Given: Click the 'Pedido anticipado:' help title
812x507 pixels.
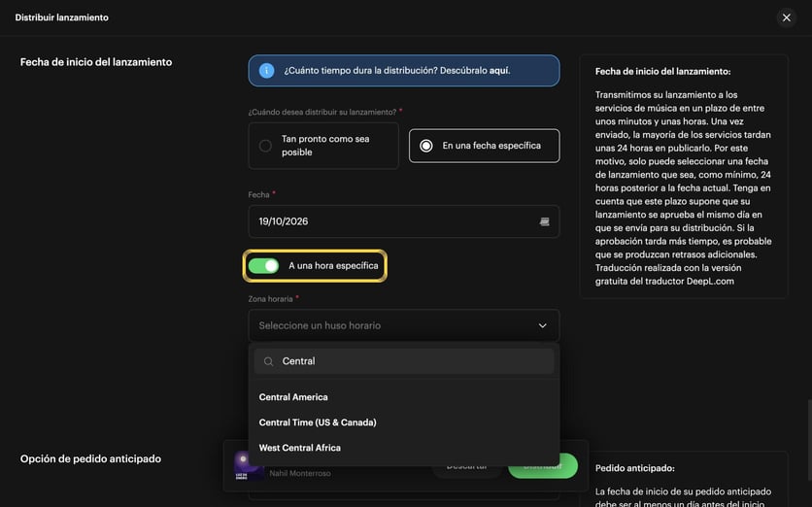Looking at the screenshot, I should pos(635,468).
